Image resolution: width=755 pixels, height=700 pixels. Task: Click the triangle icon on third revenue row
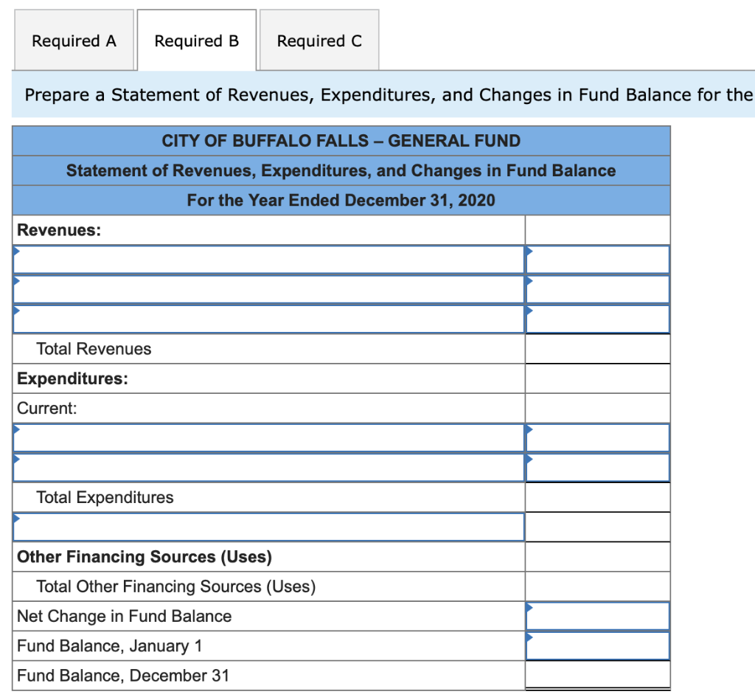coord(15,310)
